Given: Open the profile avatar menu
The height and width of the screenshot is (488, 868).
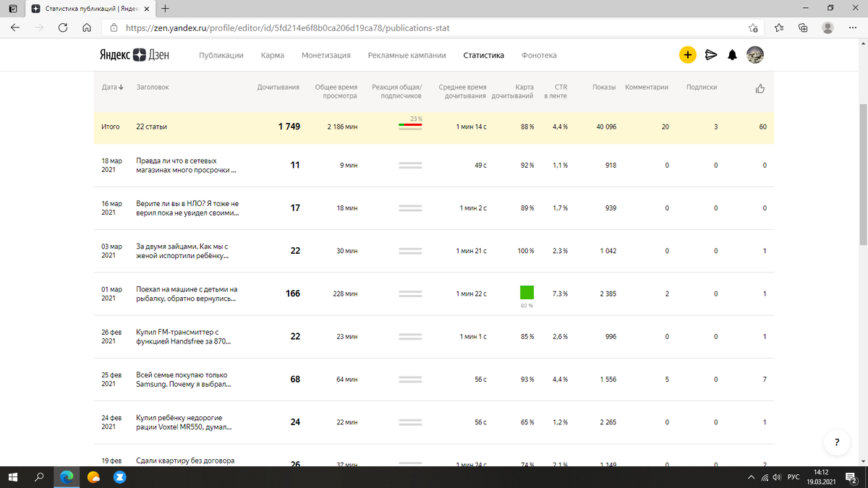Looking at the screenshot, I should pos(755,55).
